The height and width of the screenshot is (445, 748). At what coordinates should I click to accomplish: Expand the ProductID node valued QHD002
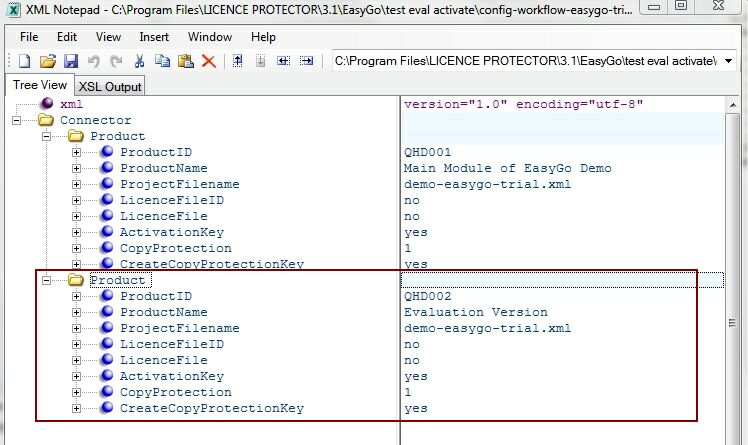tap(76, 297)
